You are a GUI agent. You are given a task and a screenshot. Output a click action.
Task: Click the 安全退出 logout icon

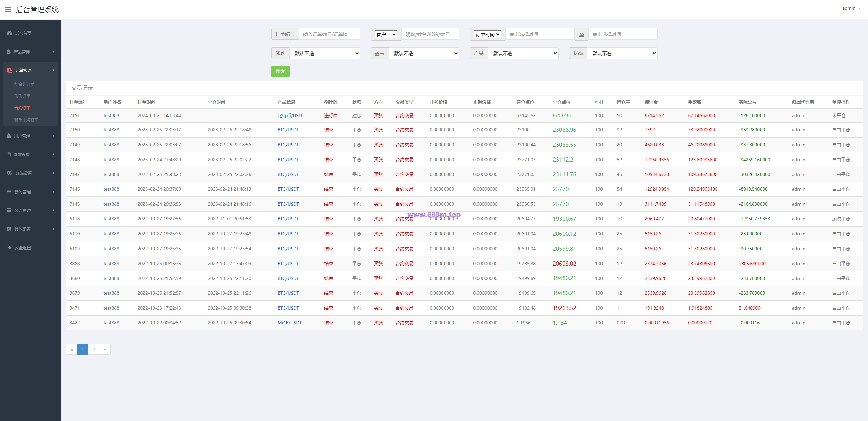click(x=9, y=248)
